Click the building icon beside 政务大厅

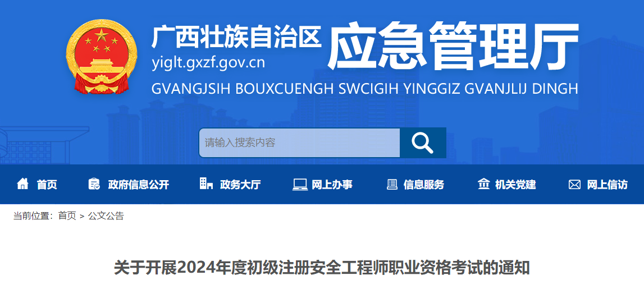[206, 184]
